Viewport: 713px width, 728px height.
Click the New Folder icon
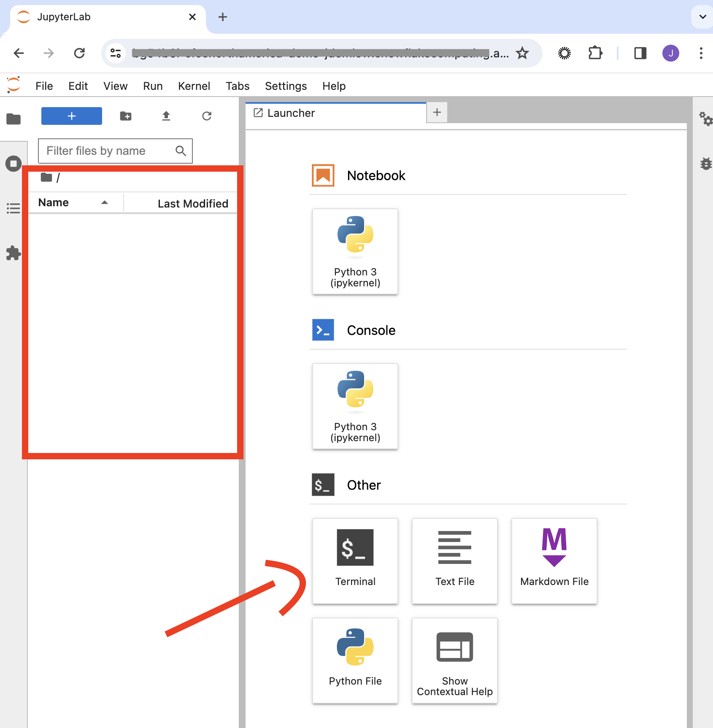coord(126,116)
